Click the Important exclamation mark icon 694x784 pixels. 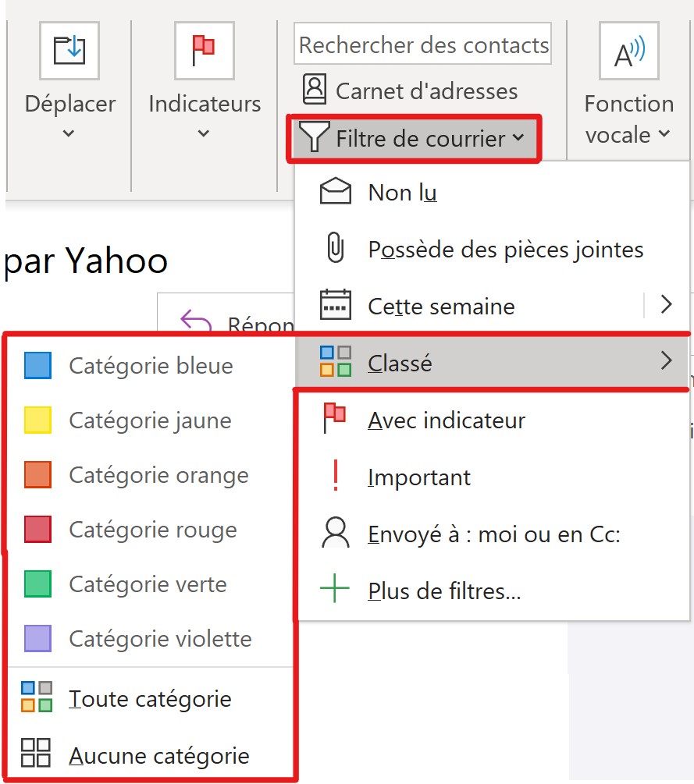[336, 477]
